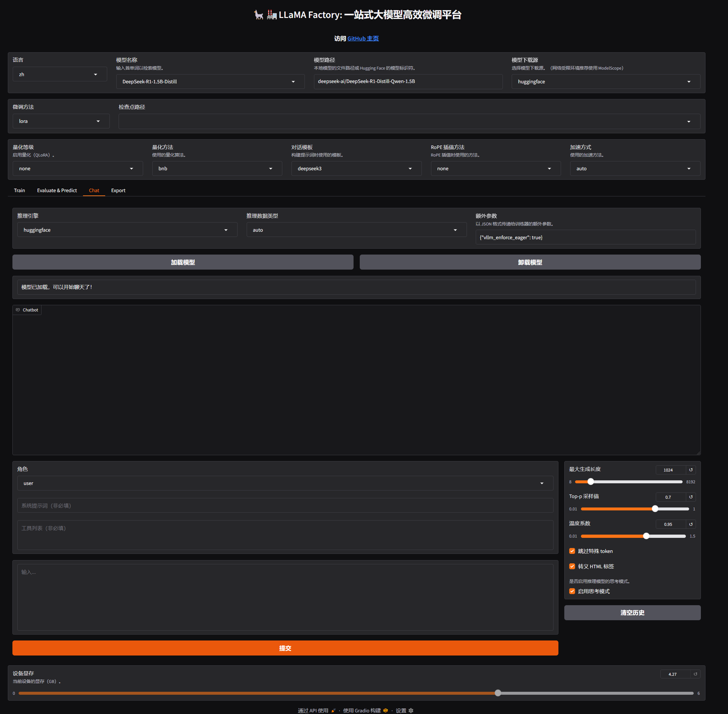Open the 通过 API 使用 link
This screenshot has height=714, width=728.
[x=316, y=710]
